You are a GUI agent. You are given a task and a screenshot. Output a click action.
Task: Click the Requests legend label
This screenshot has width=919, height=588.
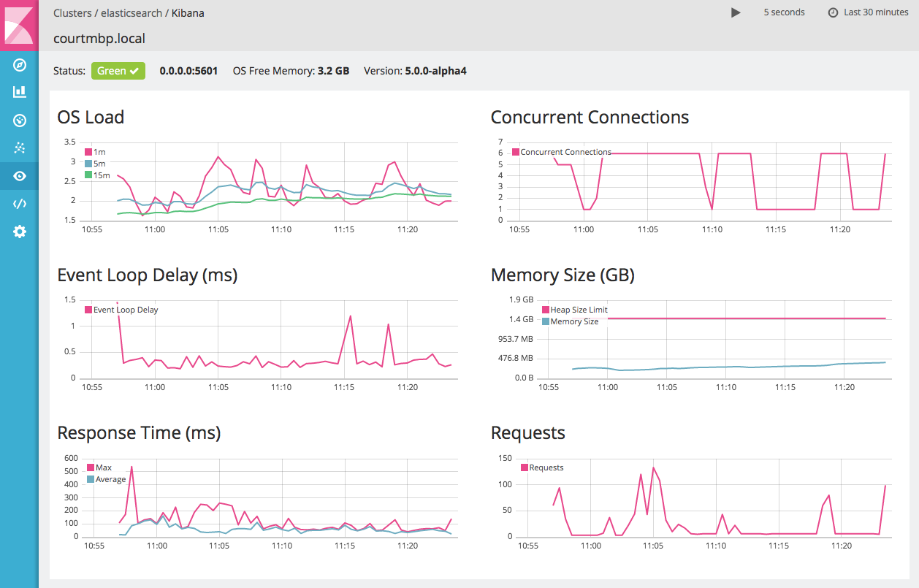546,467
